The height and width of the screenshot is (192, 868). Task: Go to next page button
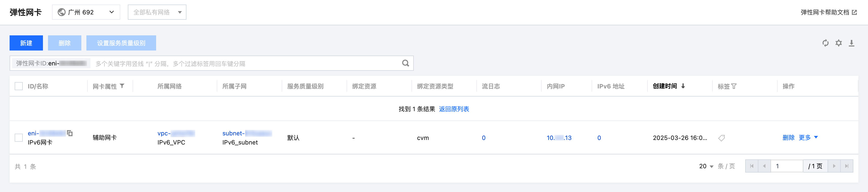point(834,166)
